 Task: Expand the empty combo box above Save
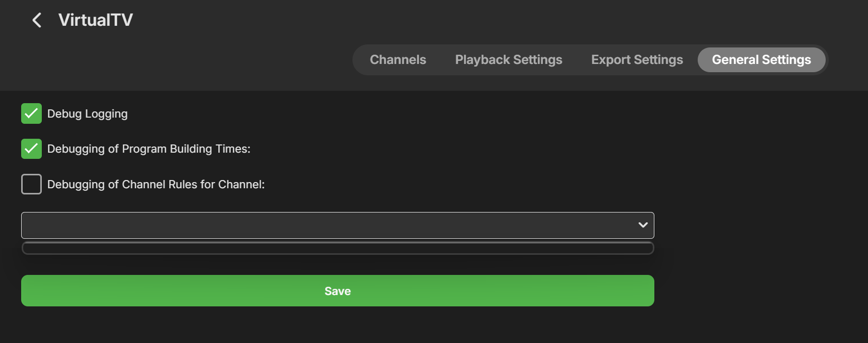click(x=337, y=225)
